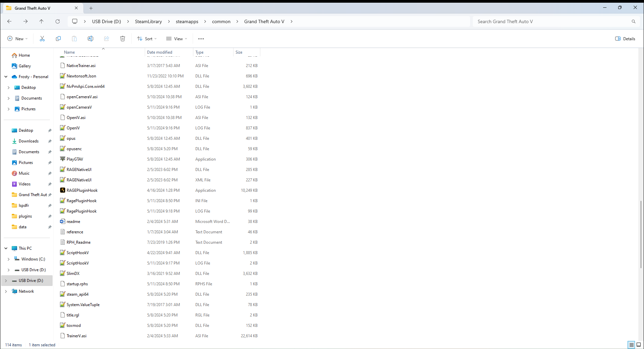Viewport: 644px width, 349px height.
Task: Open the View dropdown menu
Action: click(177, 39)
